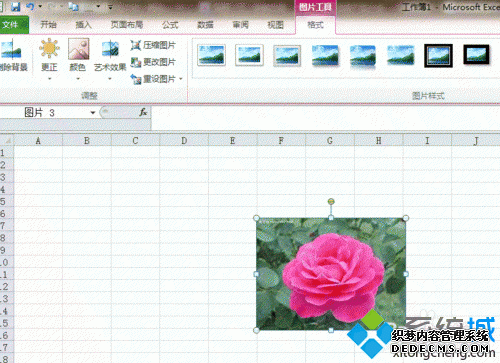Screen dimensions: 500x363
Task: Apply the thick black frame picture style
Action: point(476,55)
